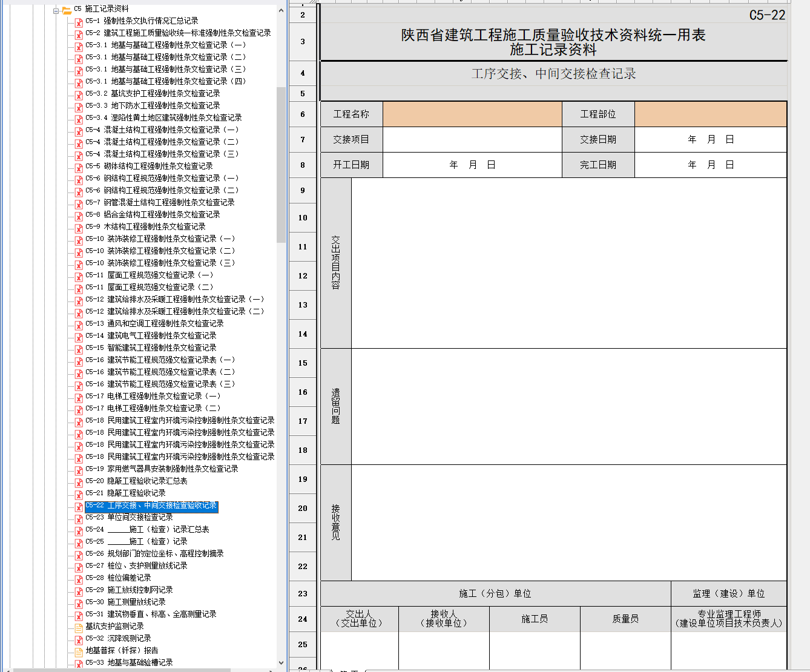Click the orange 工程名称 input cell
Image resolution: width=810 pixels, height=672 pixels.
472,114
